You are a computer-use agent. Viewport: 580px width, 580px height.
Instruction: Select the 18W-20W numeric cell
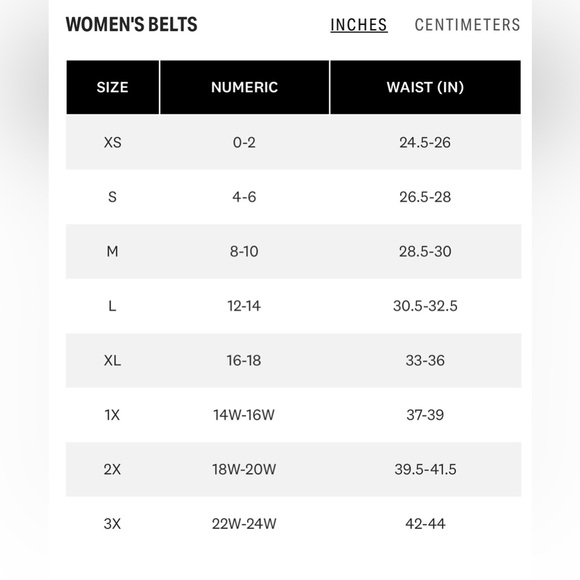[244, 469]
